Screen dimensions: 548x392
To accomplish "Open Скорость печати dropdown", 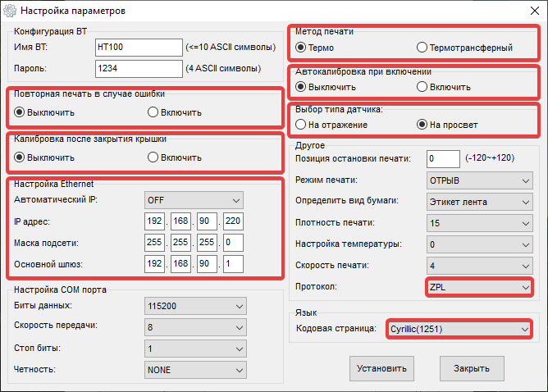I will pyautogui.click(x=479, y=266).
